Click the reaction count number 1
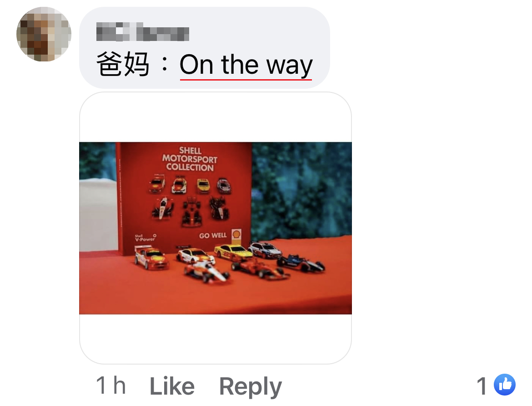 (482, 386)
